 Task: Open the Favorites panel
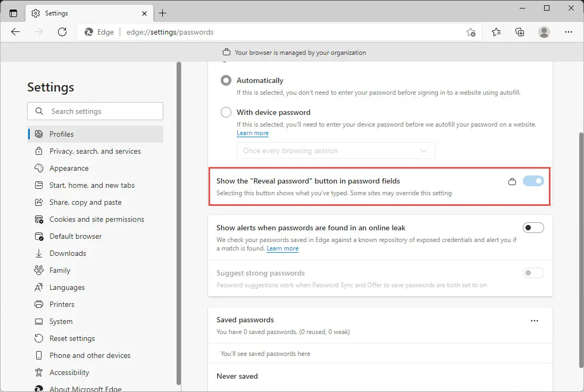tap(496, 32)
